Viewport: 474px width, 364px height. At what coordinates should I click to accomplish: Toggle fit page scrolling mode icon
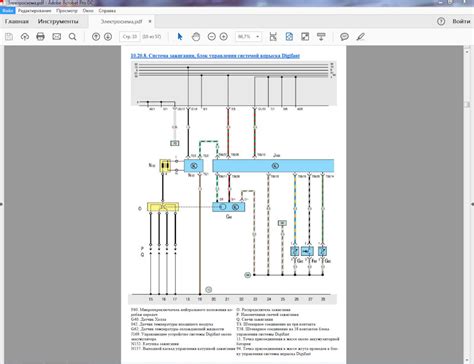coord(289,37)
